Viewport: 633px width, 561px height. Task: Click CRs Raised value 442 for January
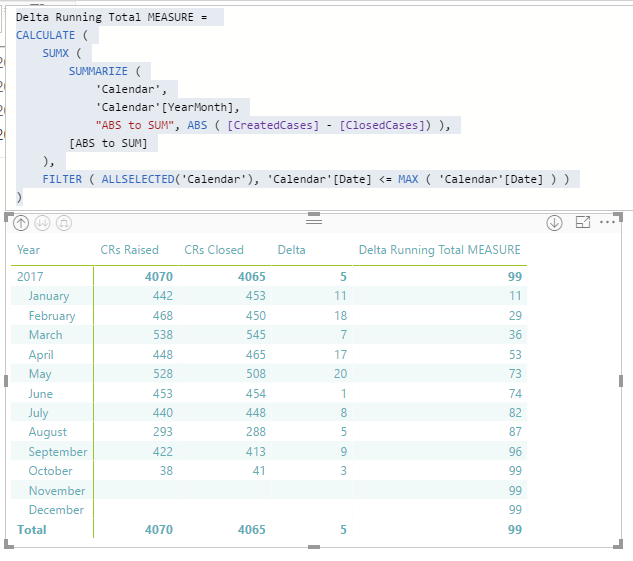click(163, 296)
